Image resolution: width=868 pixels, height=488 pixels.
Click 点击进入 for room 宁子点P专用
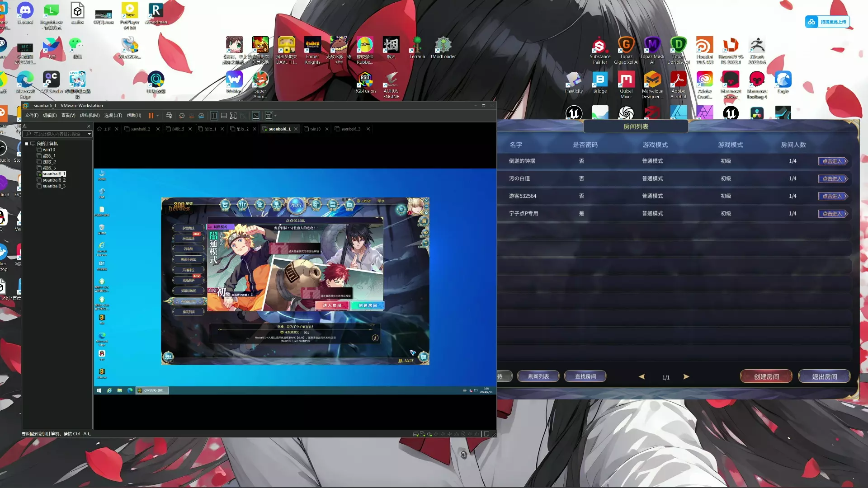pos(833,214)
